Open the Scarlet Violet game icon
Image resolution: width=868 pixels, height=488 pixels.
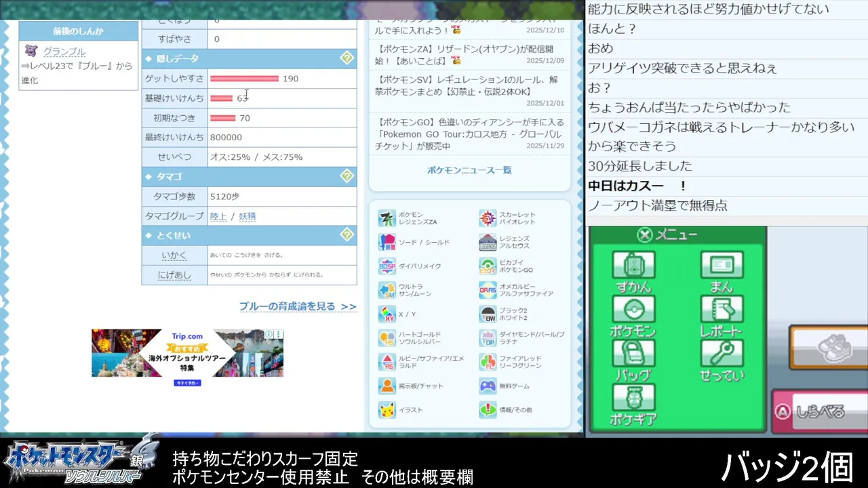click(x=488, y=218)
